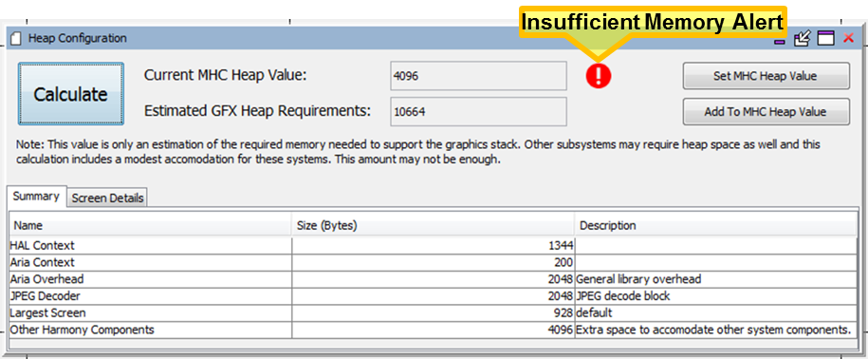Sort by the Name column header
868x359 pixels.
(150, 225)
